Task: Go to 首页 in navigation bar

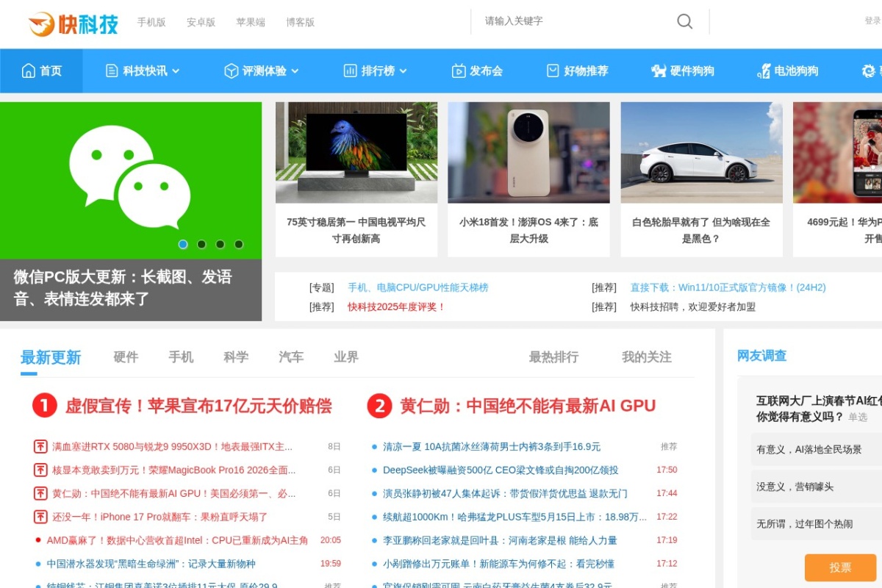Action: (41, 71)
